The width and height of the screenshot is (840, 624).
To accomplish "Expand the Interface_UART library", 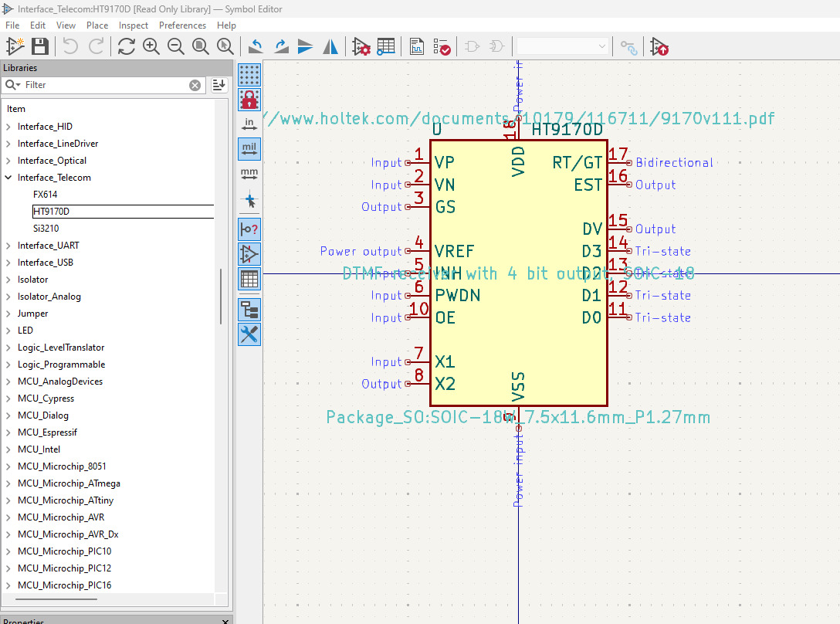I will (8, 246).
